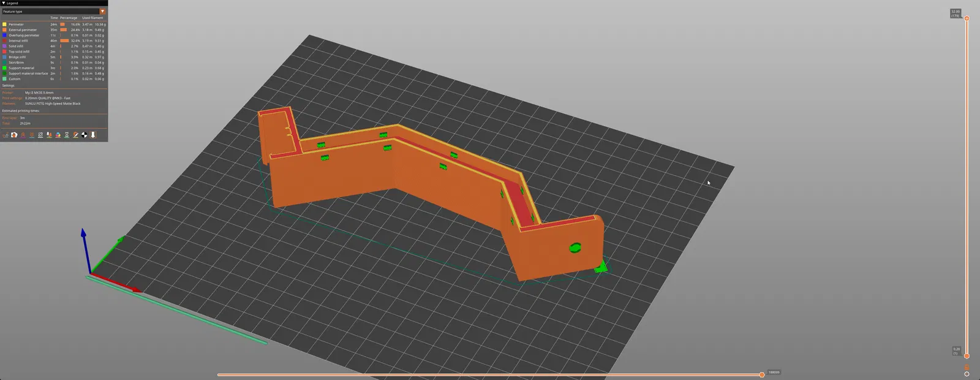Click printer name My i3 MK3S 0.4mm
The width and height of the screenshot is (980, 380).
39,93
